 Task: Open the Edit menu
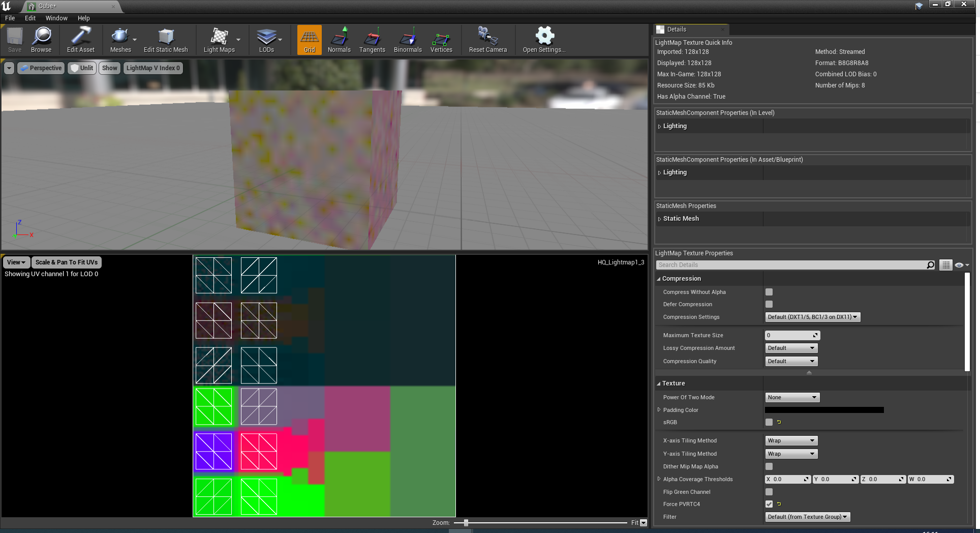30,18
